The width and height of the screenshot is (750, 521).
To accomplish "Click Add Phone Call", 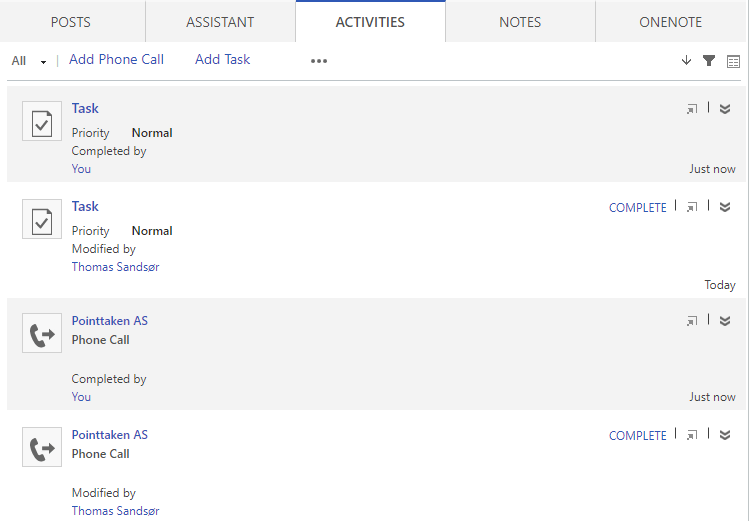I will click(116, 60).
